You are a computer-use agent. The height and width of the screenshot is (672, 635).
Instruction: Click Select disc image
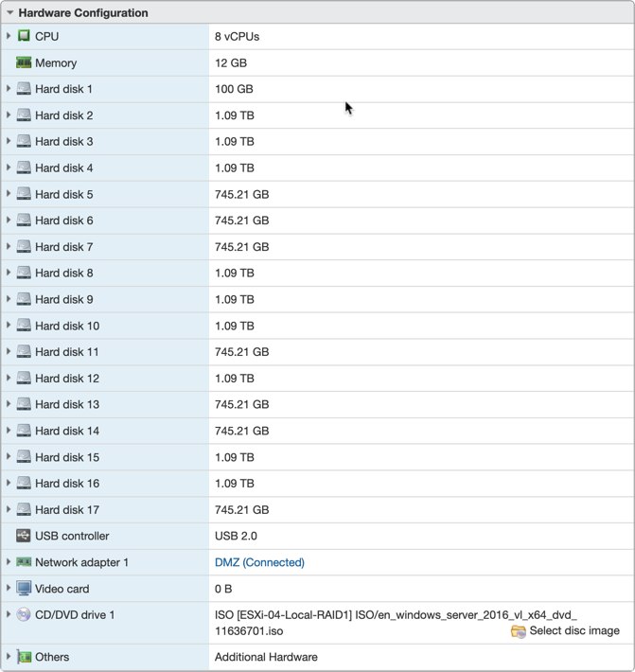click(x=574, y=631)
